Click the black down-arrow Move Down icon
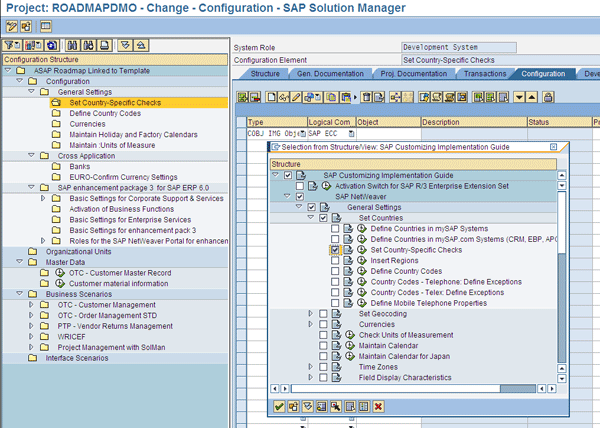Screen dimensions: 600x428 (x=519, y=97)
